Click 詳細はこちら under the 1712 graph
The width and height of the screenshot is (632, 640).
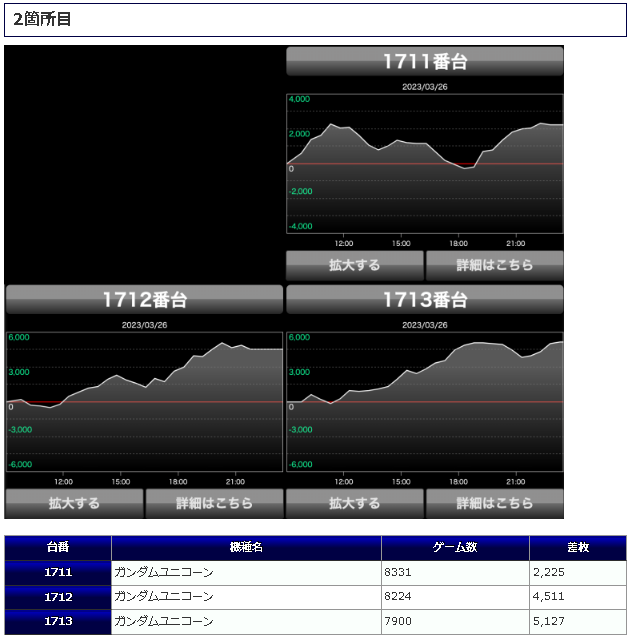pos(214,503)
